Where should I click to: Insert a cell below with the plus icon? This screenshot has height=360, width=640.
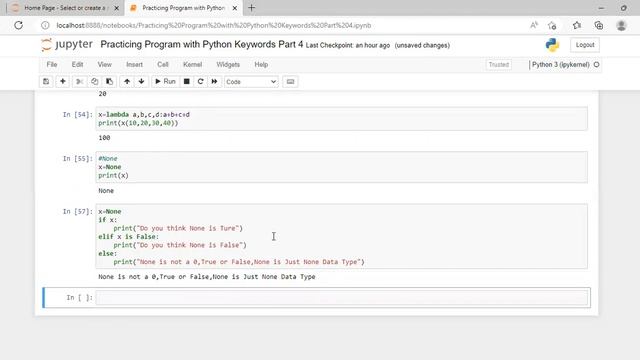[x=62, y=82]
